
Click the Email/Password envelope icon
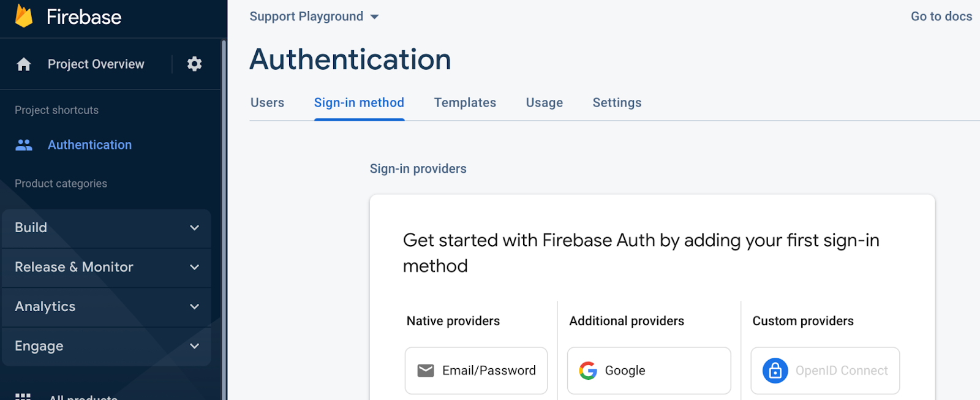coord(426,371)
